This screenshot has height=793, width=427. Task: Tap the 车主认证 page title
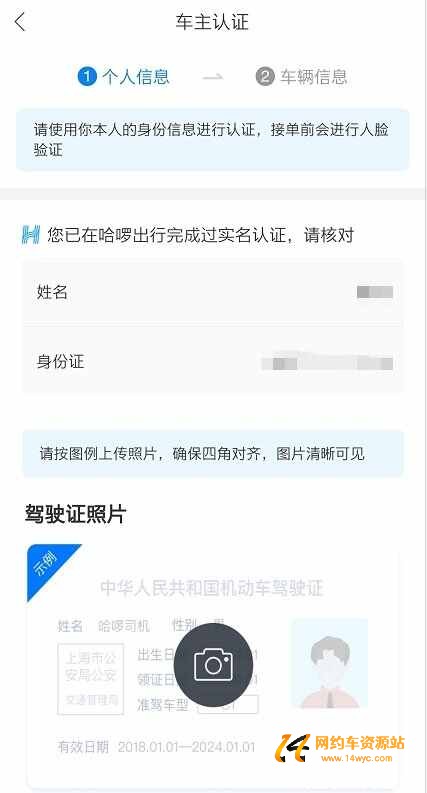[212, 22]
